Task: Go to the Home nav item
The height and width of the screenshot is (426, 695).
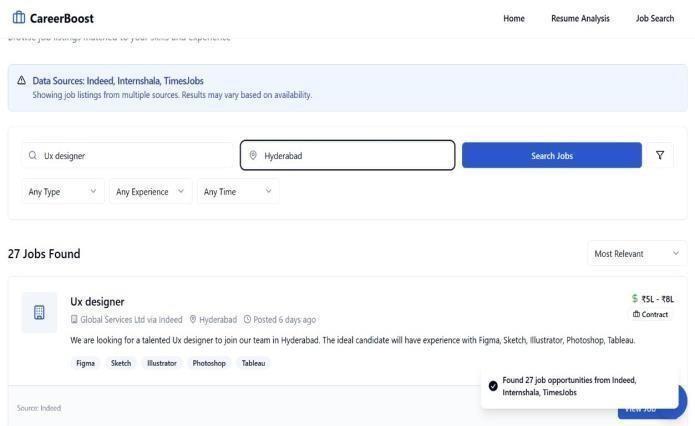Action: [x=514, y=18]
